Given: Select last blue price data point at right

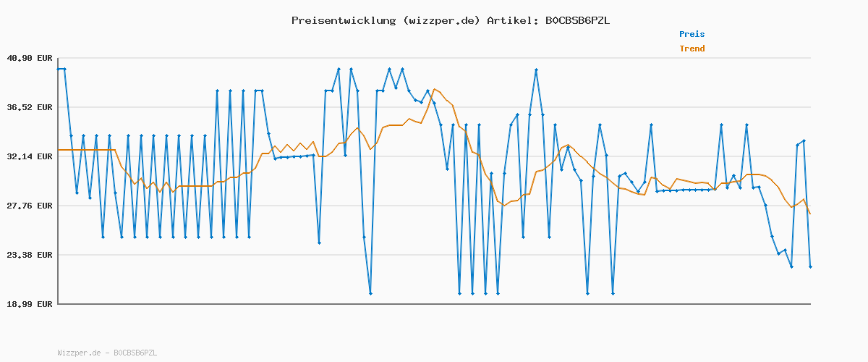Looking at the screenshot, I should click(x=810, y=267).
